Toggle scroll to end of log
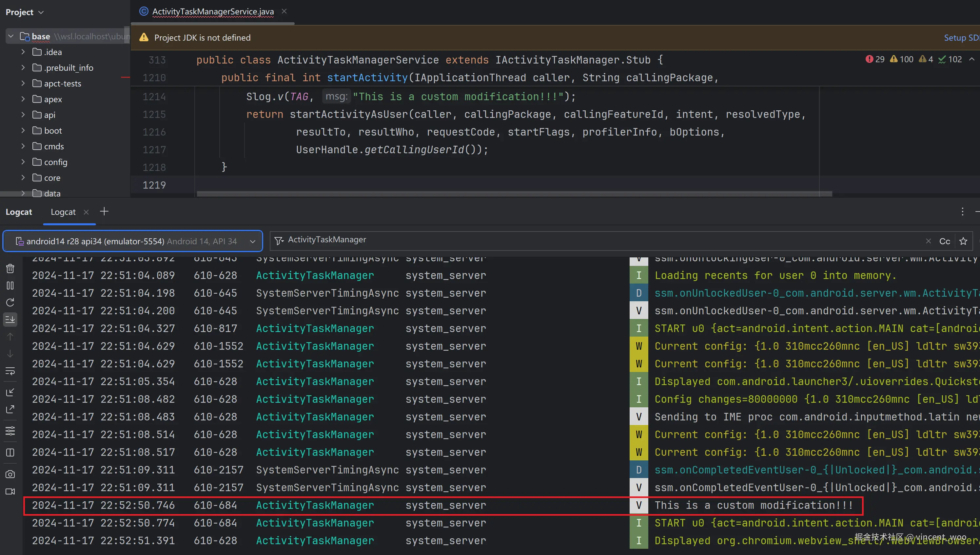The height and width of the screenshot is (555, 980). pyautogui.click(x=10, y=319)
